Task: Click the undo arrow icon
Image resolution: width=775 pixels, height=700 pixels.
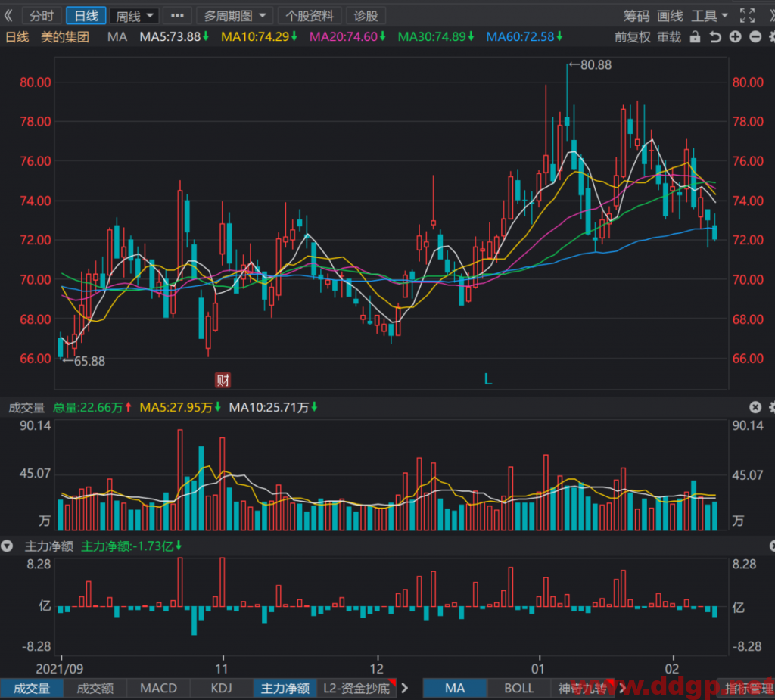Action: [x=715, y=37]
